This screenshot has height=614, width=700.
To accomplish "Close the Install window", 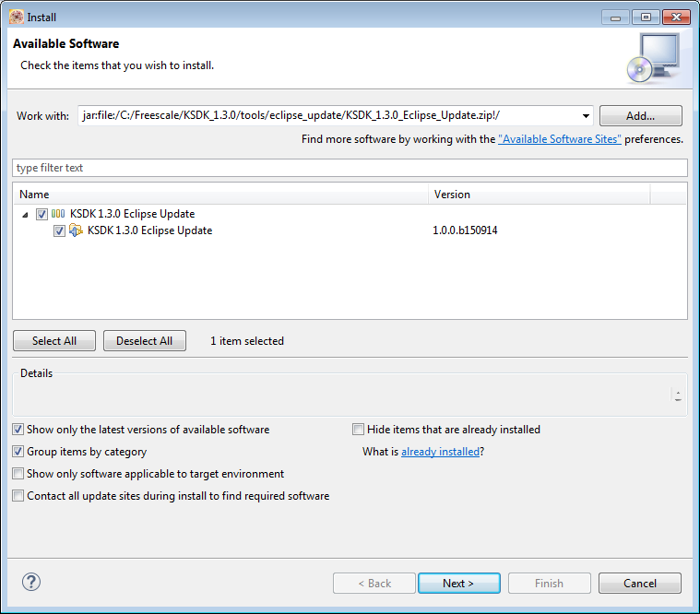I will pyautogui.click(x=676, y=18).
